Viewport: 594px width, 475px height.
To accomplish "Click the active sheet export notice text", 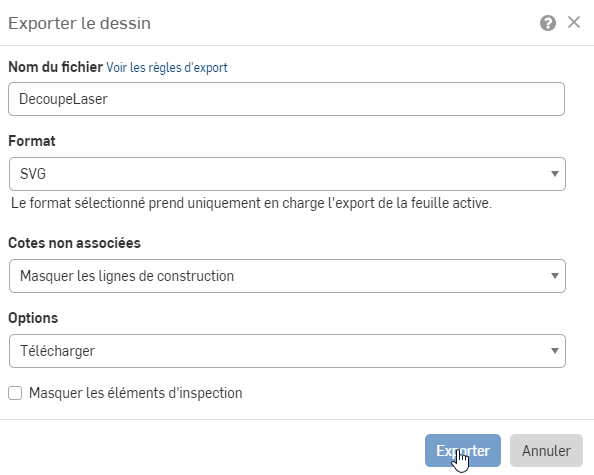I will (251, 203).
